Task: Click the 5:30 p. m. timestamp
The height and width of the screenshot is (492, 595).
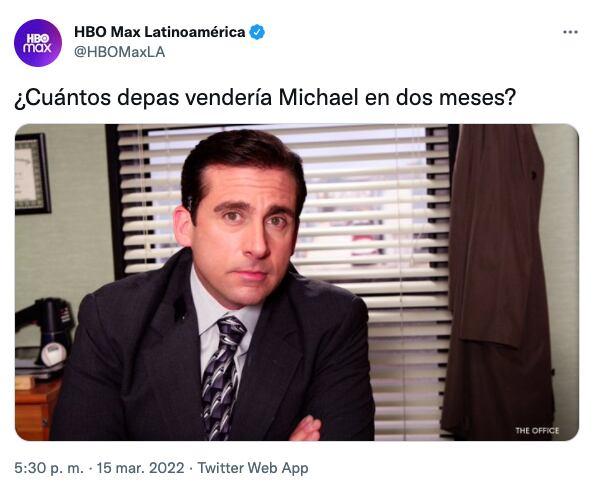Action: [49, 468]
